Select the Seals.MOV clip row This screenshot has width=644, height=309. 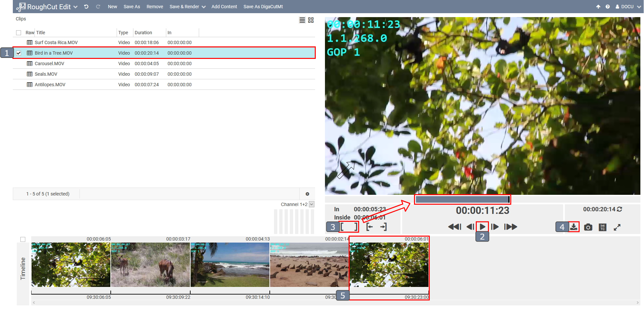pos(46,74)
